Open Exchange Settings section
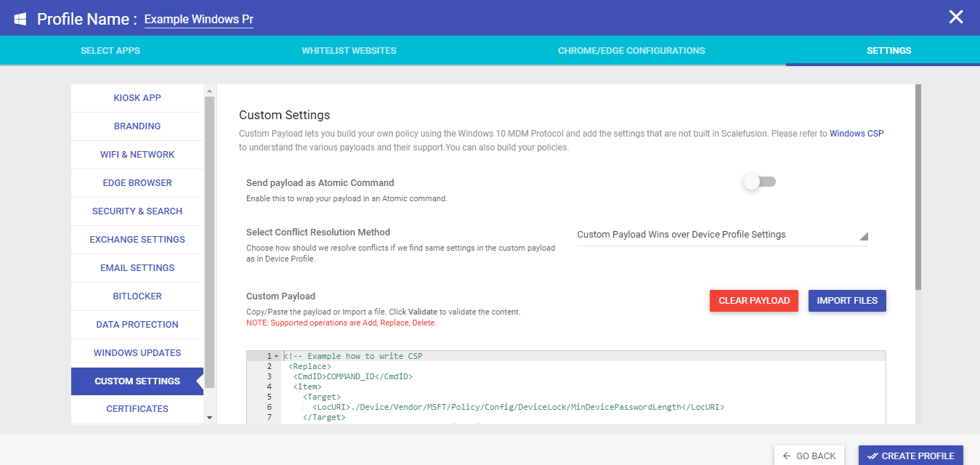Screen dimensions: 980x465 tap(137, 240)
